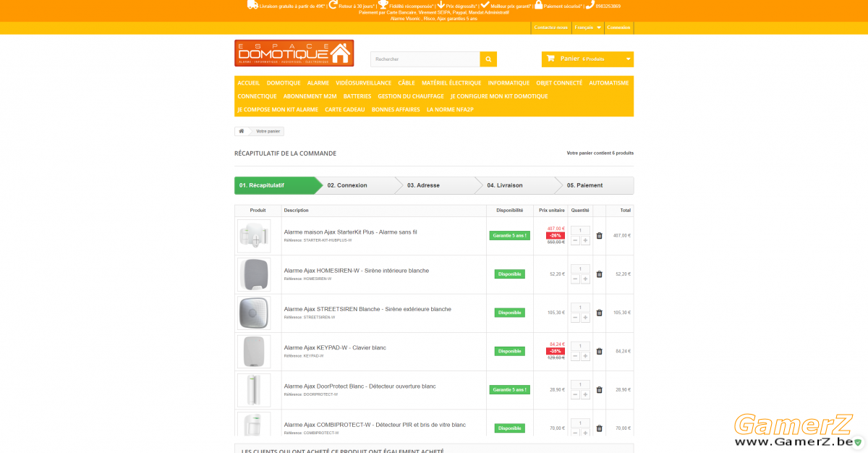Open the StarterKit Plus product thumbnail
Screen dimensions: 868x453
tap(254, 236)
